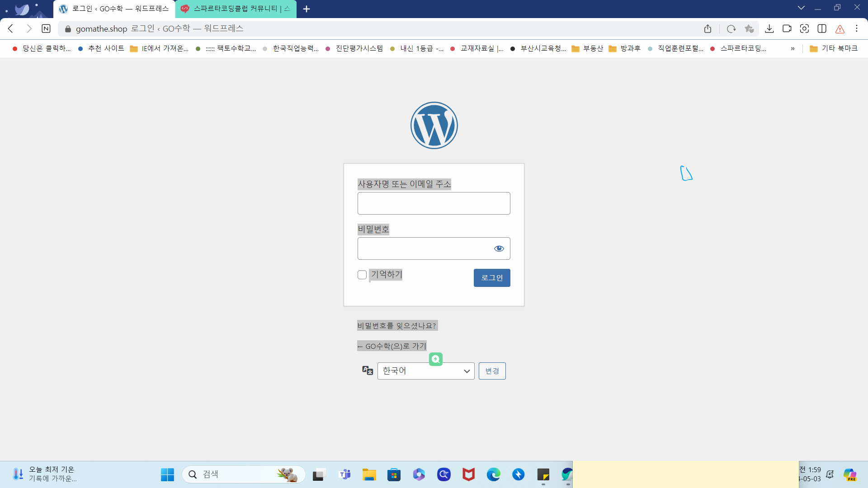
Task: Focus the 사용자명 또는 이메일 주소 field
Action: click(434, 203)
